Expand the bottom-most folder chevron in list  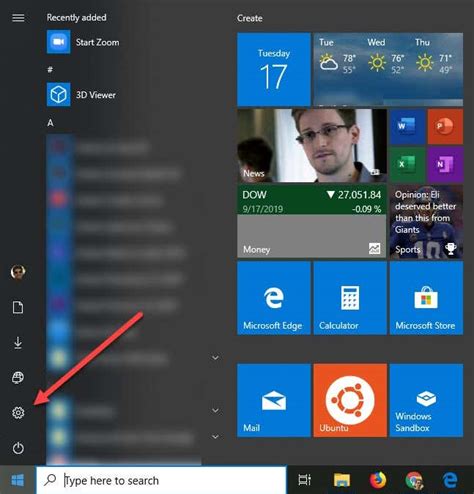click(x=216, y=436)
